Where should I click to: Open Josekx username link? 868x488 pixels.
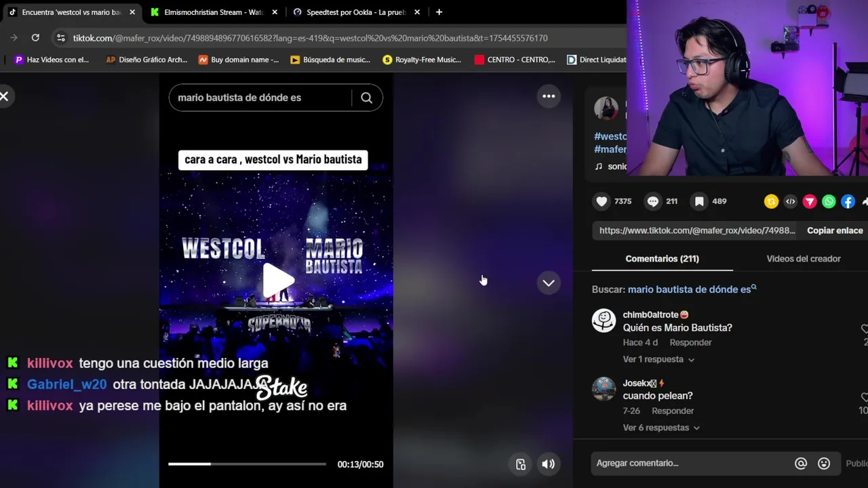[x=644, y=383]
